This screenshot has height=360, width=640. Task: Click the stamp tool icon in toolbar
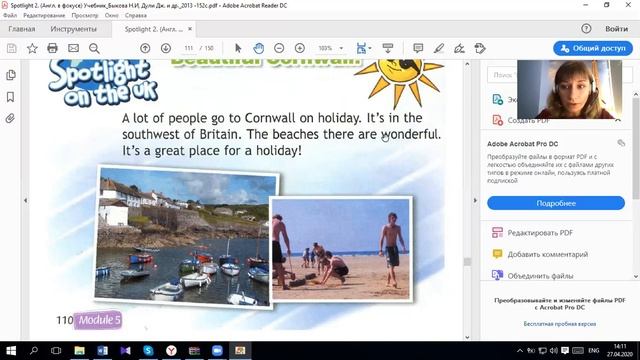[x=480, y=48]
